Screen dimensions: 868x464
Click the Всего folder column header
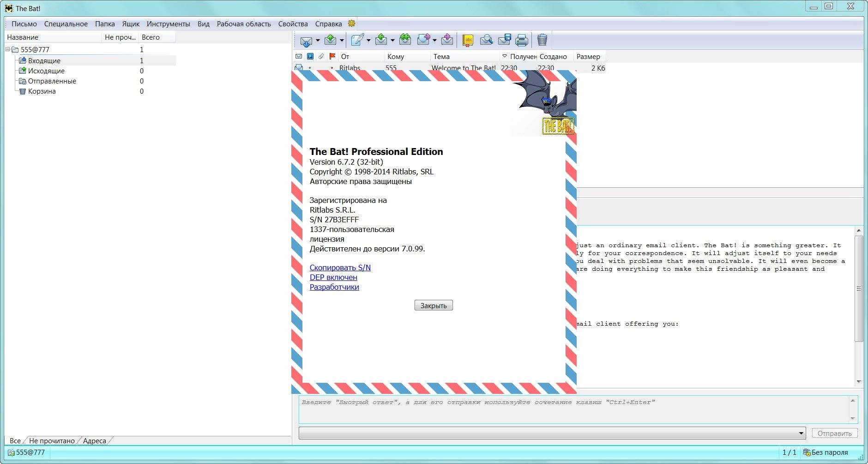(x=157, y=37)
